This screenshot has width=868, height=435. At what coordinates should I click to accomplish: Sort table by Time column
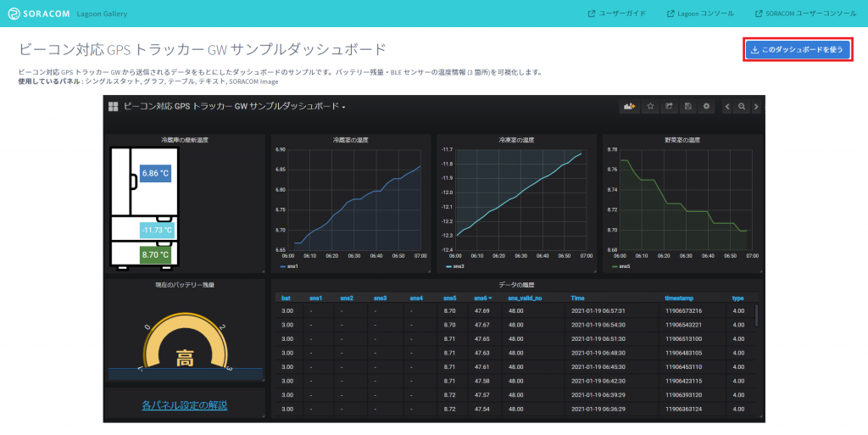pyautogui.click(x=577, y=298)
